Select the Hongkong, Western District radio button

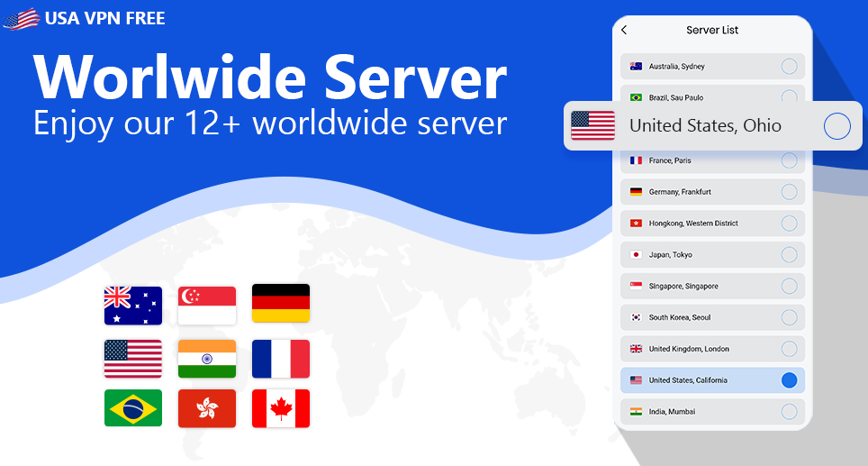point(789,224)
